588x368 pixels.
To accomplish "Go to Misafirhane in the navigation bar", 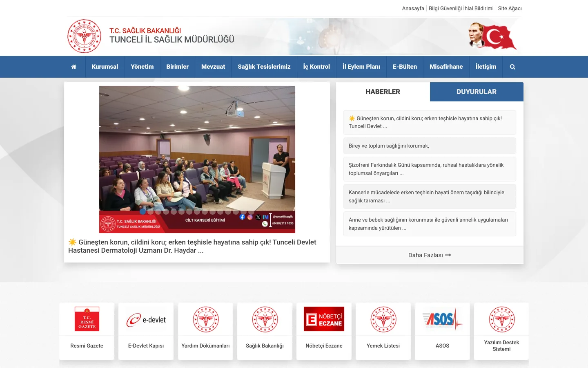I will (446, 67).
